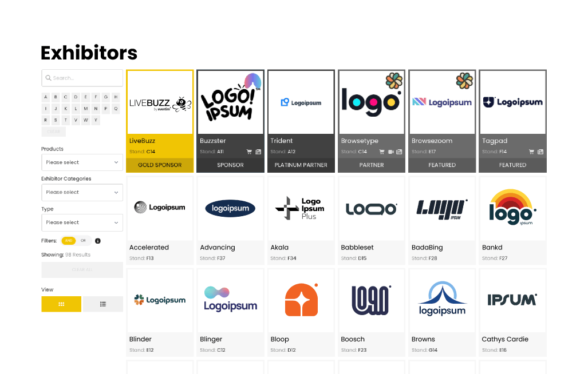Filter exhibitors by letter T
Viewport: 588px width, 374px height.
pos(66,120)
